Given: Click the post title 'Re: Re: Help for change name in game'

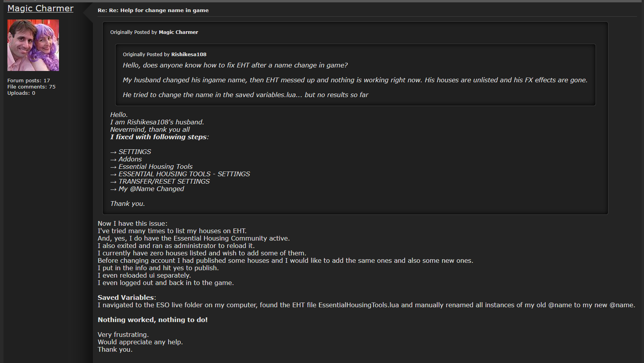Looking at the screenshot, I should point(153,11).
